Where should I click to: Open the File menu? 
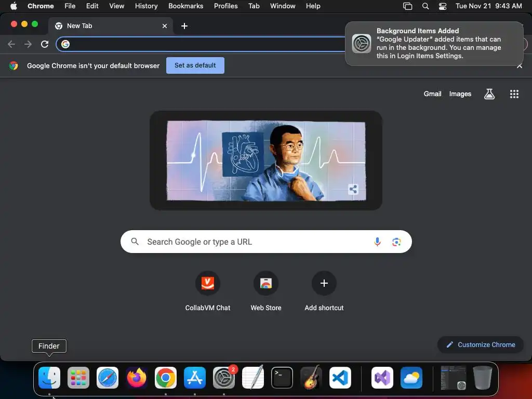click(70, 6)
